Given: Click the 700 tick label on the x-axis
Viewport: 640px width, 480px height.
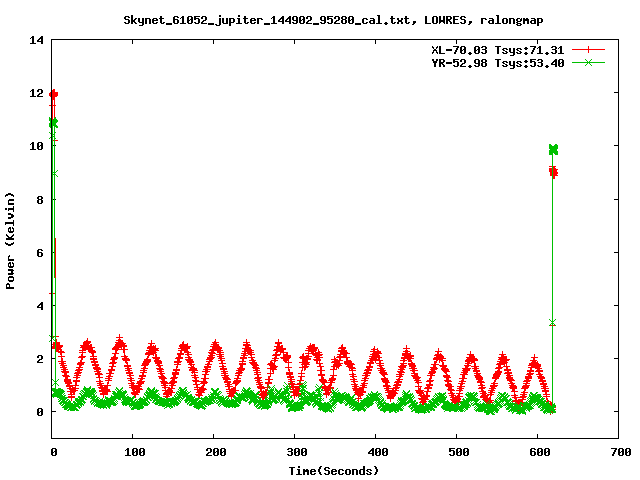Looking at the screenshot, I should tap(618, 452).
